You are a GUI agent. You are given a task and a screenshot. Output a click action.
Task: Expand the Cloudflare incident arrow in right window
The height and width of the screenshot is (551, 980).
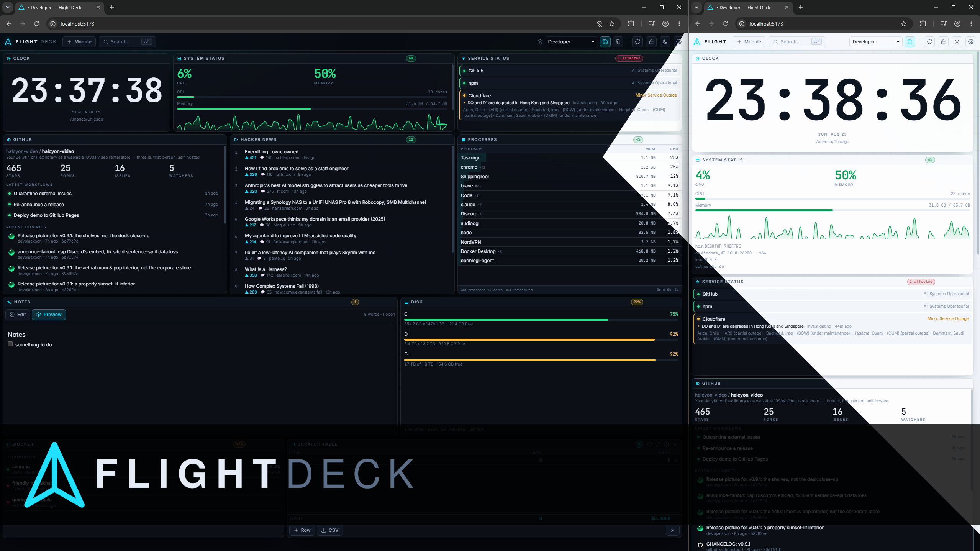(699, 326)
